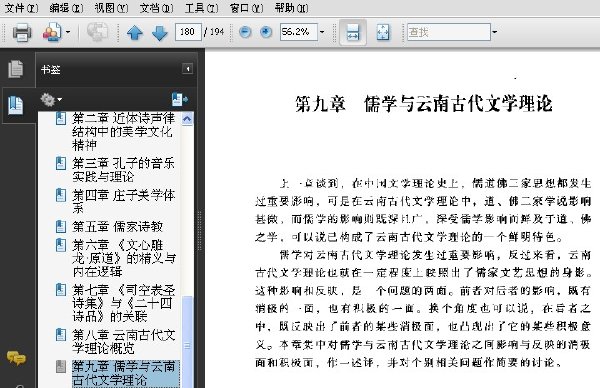
Task: Select bookmark 第五章 儒家诗教
Action: click(117, 227)
